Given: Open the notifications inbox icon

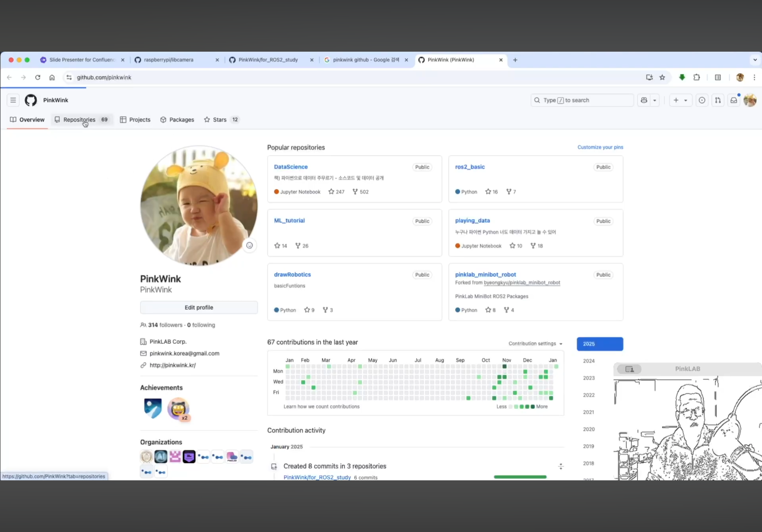Looking at the screenshot, I should (x=734, y=100).
